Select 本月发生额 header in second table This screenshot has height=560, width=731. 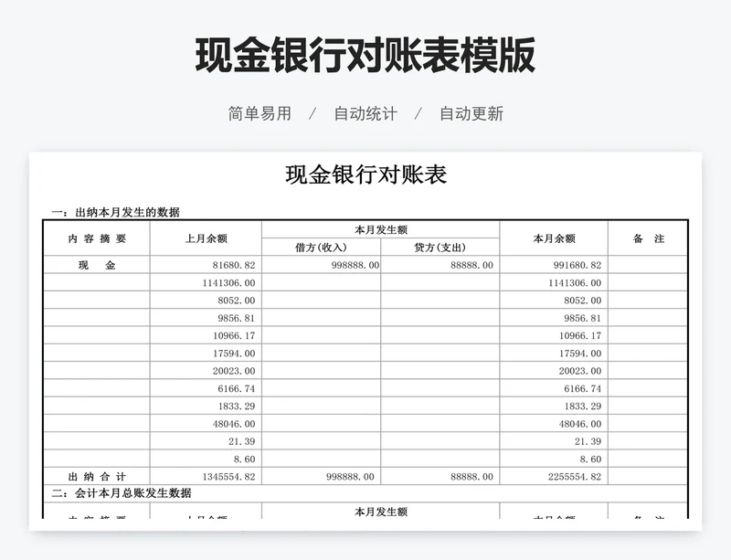(x=381, y=512)
